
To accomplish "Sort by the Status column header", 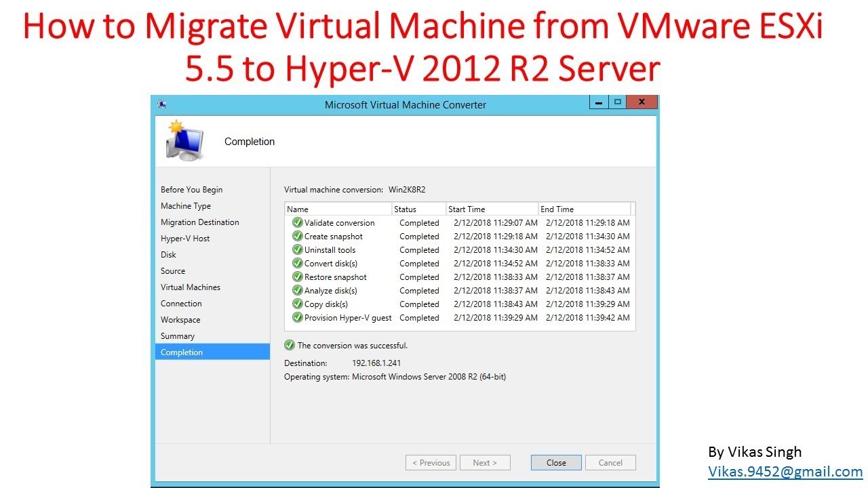I will (x=419, y=209).
